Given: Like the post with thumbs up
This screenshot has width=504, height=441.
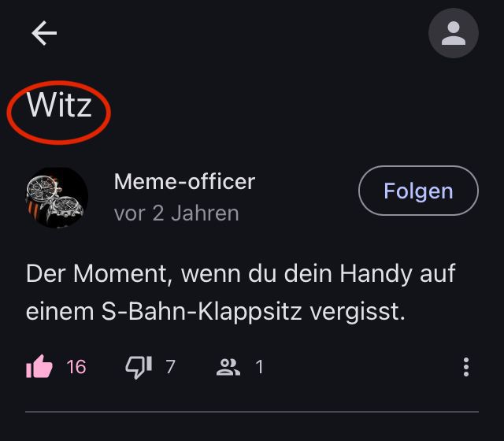Looking at the screenshot, I should 39,366.
